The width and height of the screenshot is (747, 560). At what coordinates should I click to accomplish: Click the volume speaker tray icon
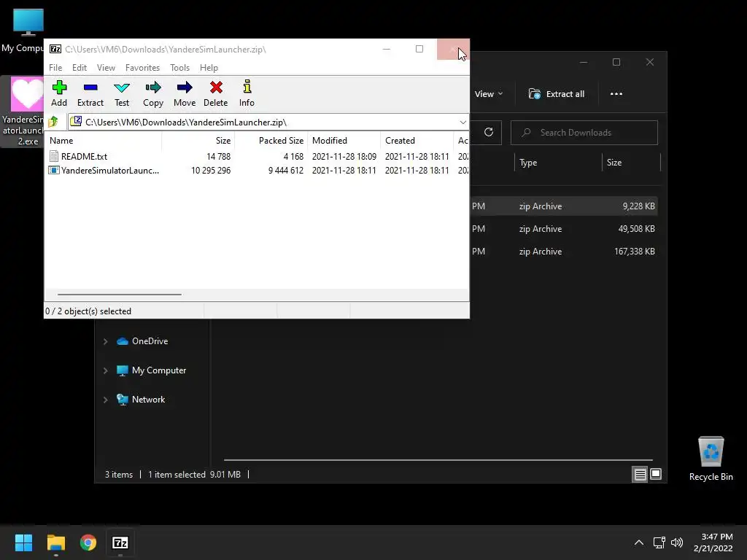pos(676,542)
